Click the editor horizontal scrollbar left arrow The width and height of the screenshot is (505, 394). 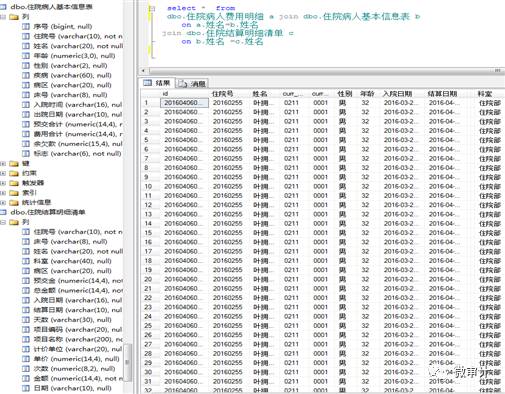pyautogui.click(x=143, y=70)
